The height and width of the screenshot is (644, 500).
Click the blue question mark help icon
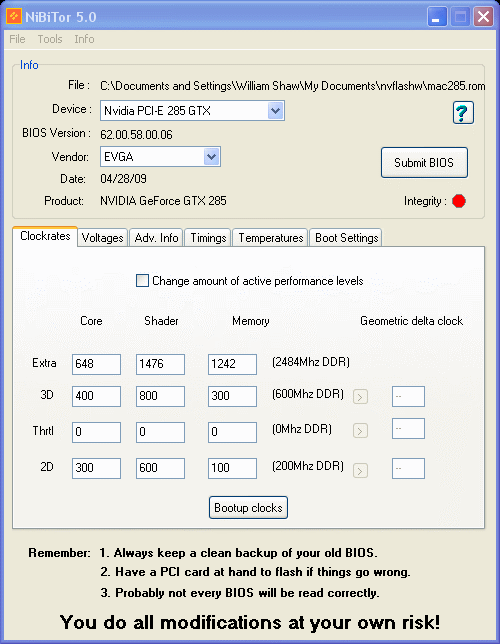click(x=463, y=113)
